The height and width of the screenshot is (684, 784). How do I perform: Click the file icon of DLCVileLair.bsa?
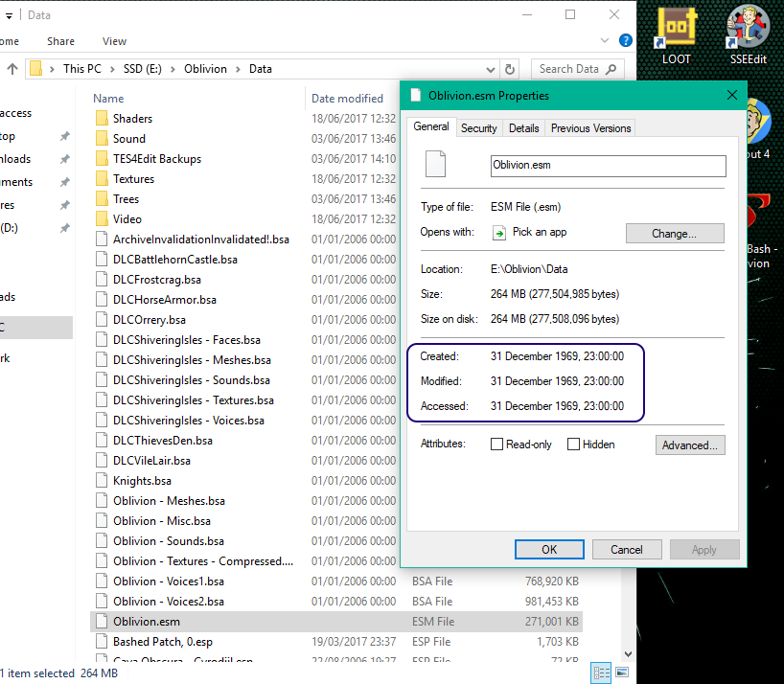pos(102,461)
